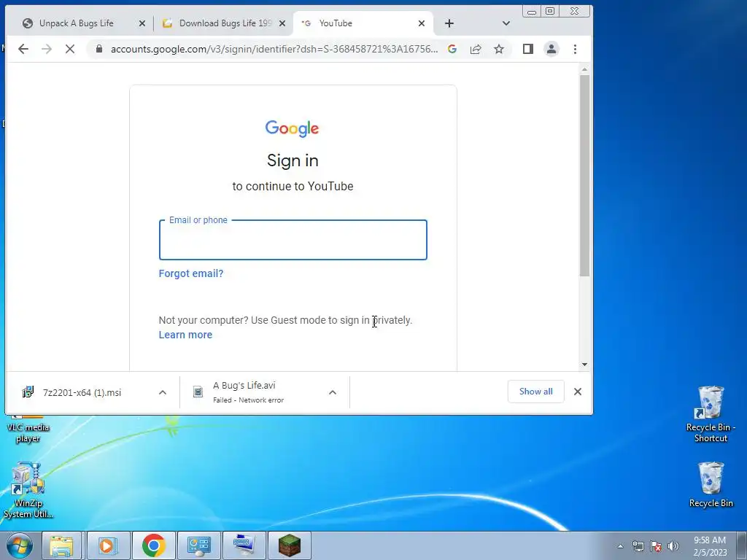Screen dimensions: 747x560
Task: Share this page using the share icon
Action: tap(476, 49)
